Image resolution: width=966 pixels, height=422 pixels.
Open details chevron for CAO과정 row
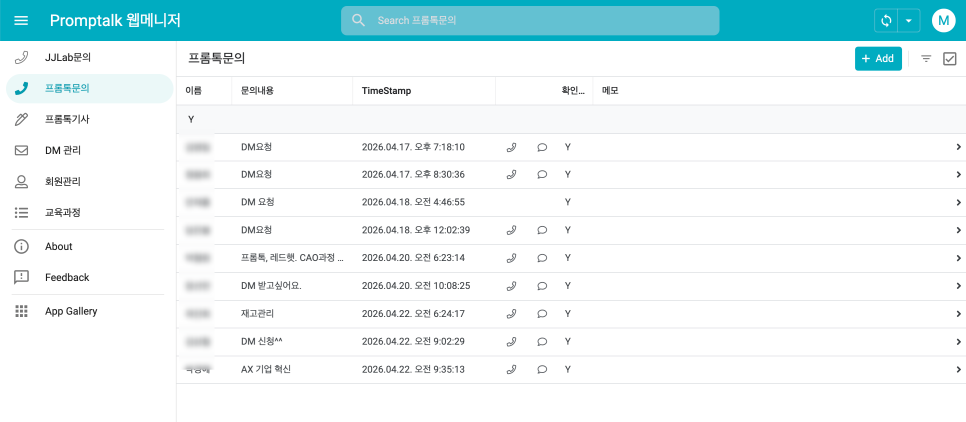(x=958, y=258)
